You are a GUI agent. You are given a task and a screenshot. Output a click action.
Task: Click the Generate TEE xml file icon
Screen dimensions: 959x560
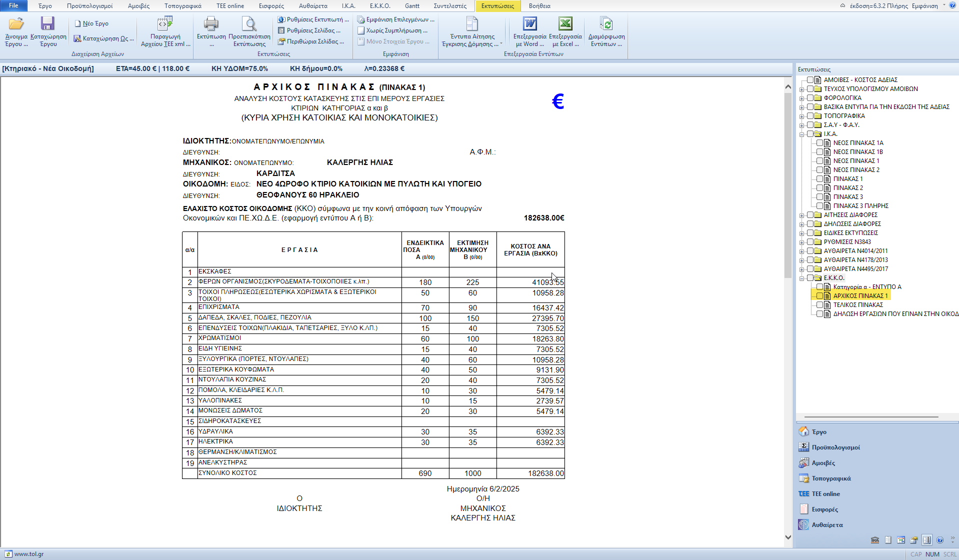tap(165, 24)
